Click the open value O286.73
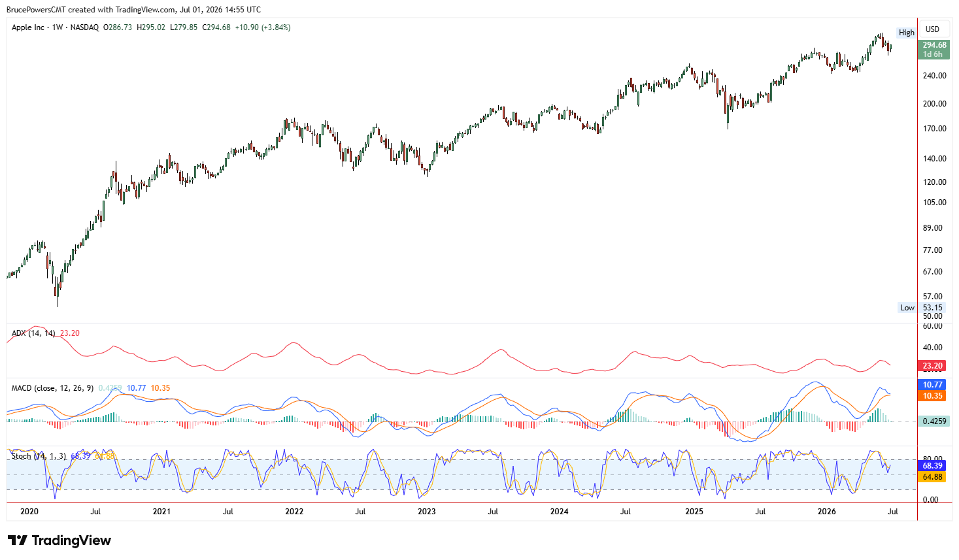Image resolution: width=959 pixels, height=560 pixels. (117, 27)
